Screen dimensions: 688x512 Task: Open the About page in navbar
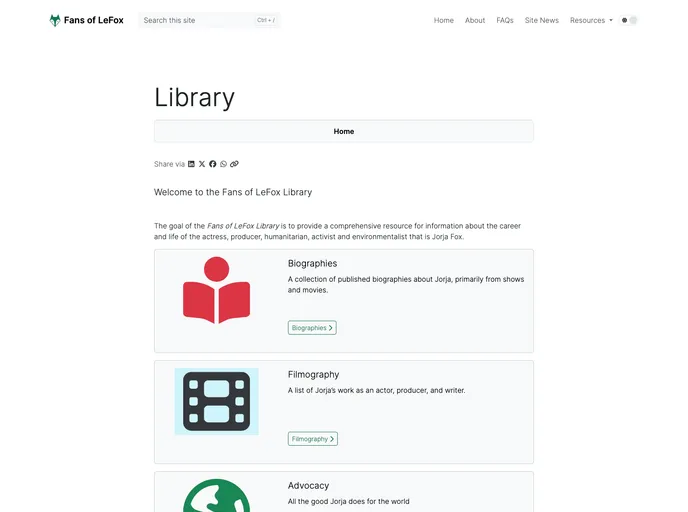pos(475,20)
